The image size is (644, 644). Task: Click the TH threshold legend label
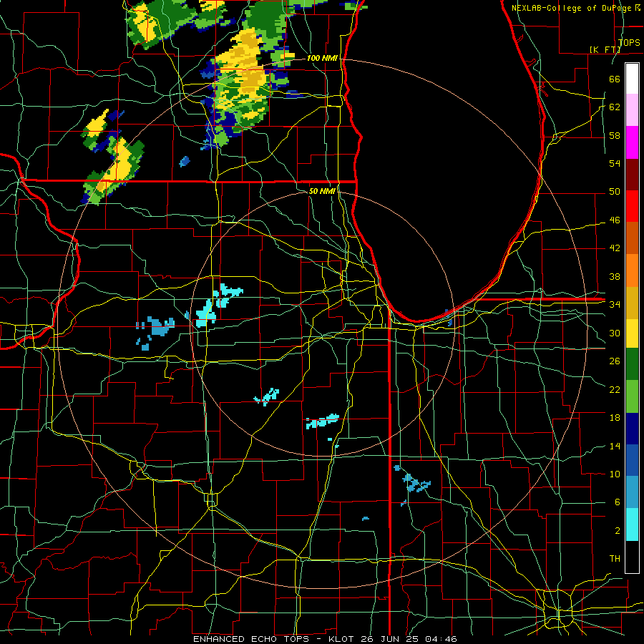click(x=615, y=558)
